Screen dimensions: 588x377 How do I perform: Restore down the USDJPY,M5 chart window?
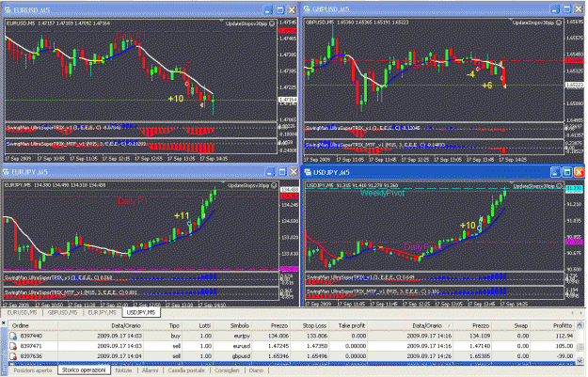tap(567, 172)
